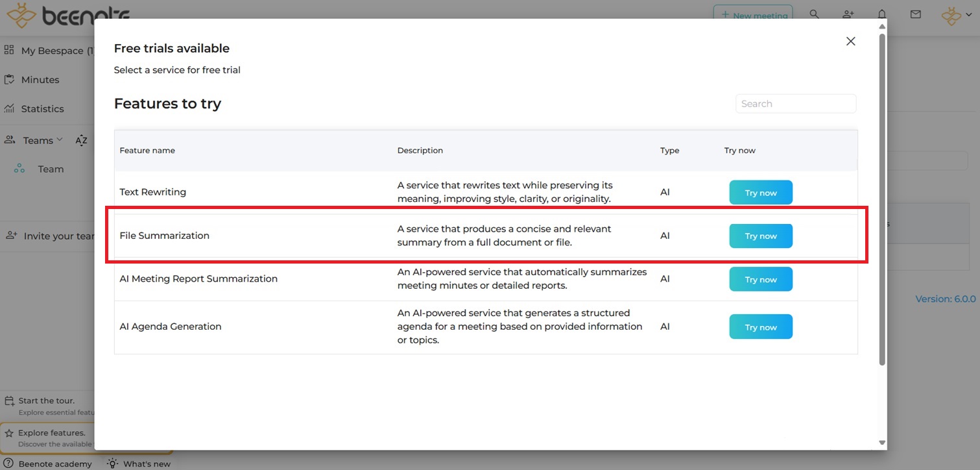Open the mail envelope icon
Viewport: 980px width, 470px height.
coord(915,14)
